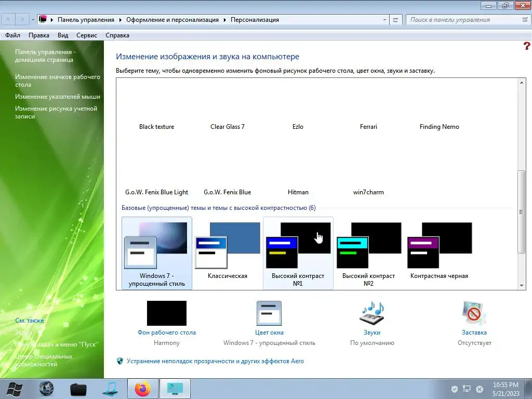Open the network tray icon

click(x=467, y=389)
